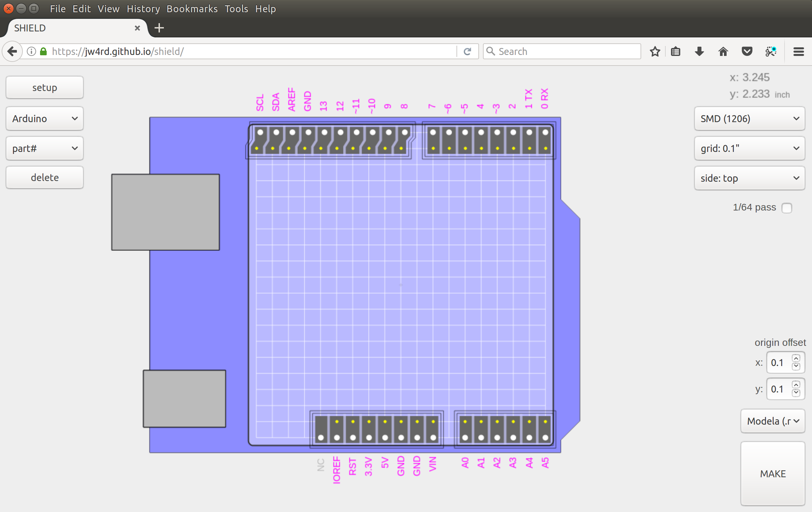This screenshot has height=512, width=812.
Task: Open the Tools menu
Action: pyautogui.click(x=236, y=9)
